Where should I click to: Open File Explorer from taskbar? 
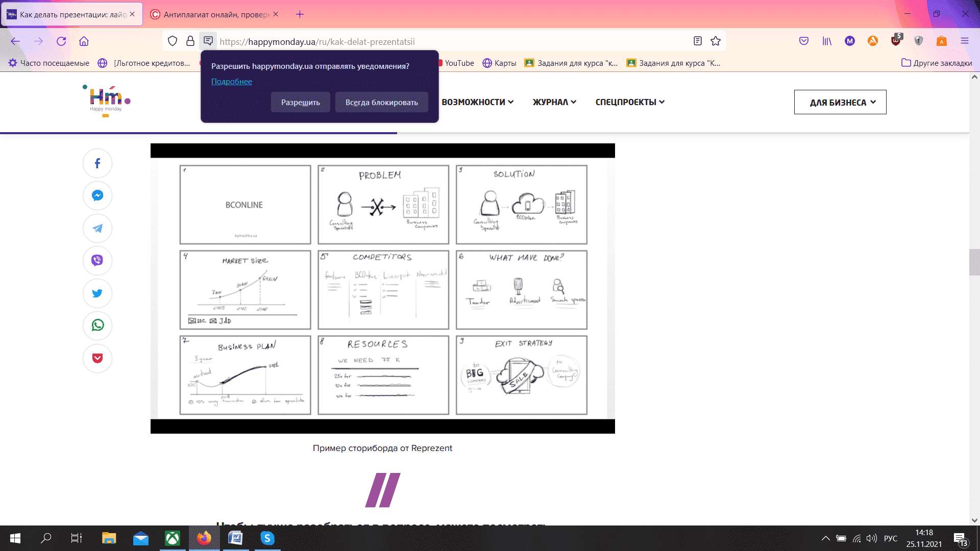pyautogui.click(x=109, y=538)
